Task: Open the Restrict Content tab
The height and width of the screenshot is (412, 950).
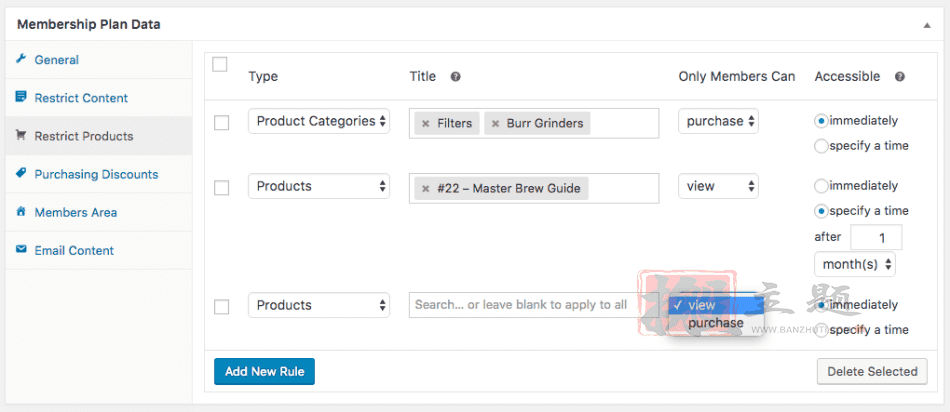Action: coord(99,98)
